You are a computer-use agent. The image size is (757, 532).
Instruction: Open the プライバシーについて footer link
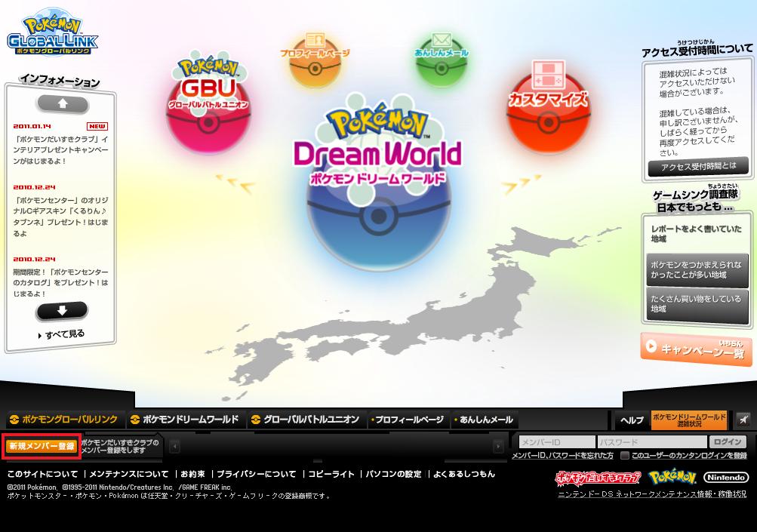[x=256, y=474]
